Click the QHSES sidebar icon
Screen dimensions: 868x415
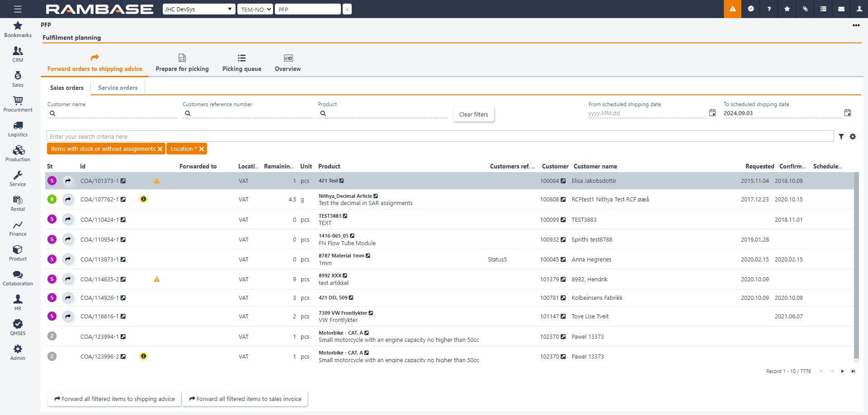click(18, 327)
